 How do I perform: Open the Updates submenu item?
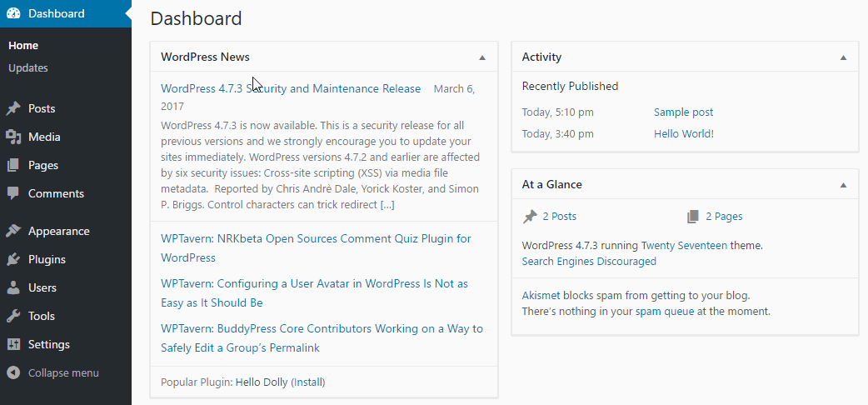pyautogui.click(x=28, y=68)
